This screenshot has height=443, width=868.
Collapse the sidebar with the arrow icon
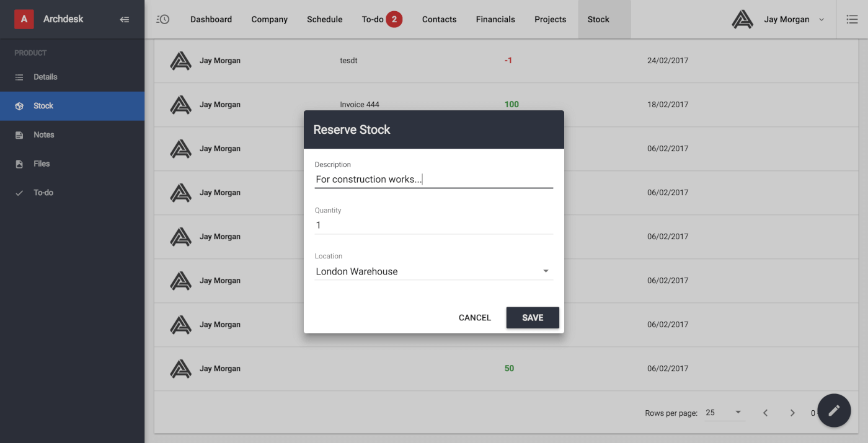(x=125, y=19)
